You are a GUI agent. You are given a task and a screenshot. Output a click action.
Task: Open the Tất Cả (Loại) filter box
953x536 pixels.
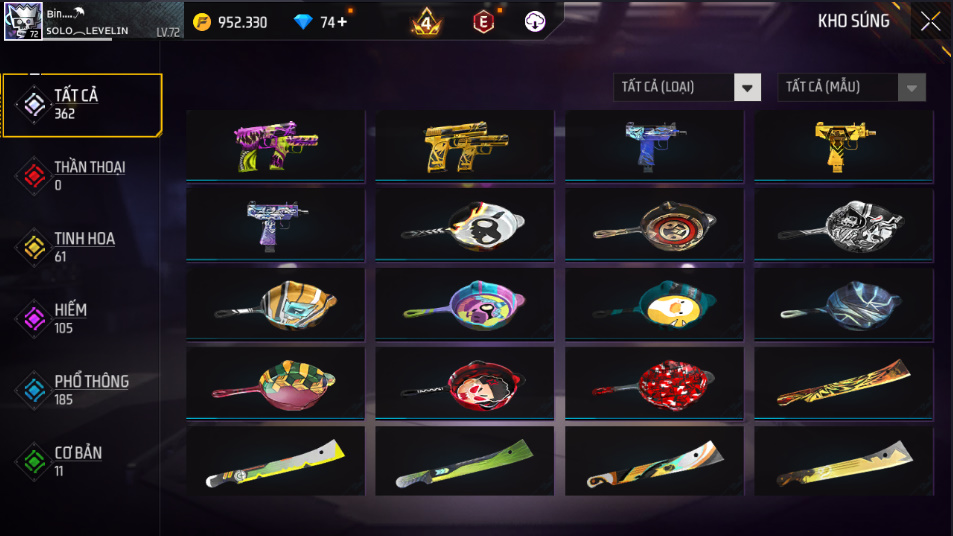(687, 88)
